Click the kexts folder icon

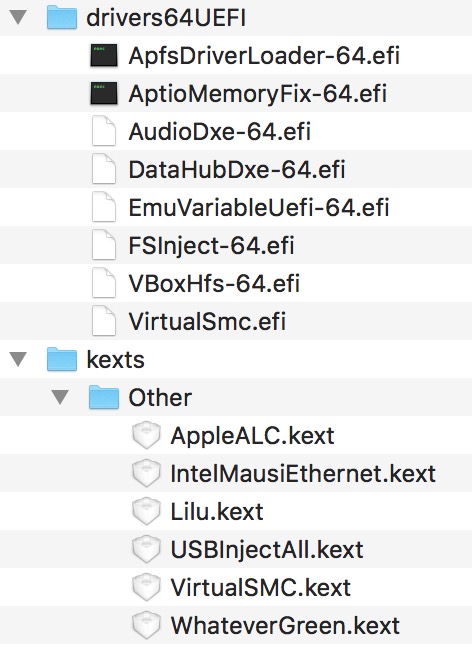tap(62, 359)
